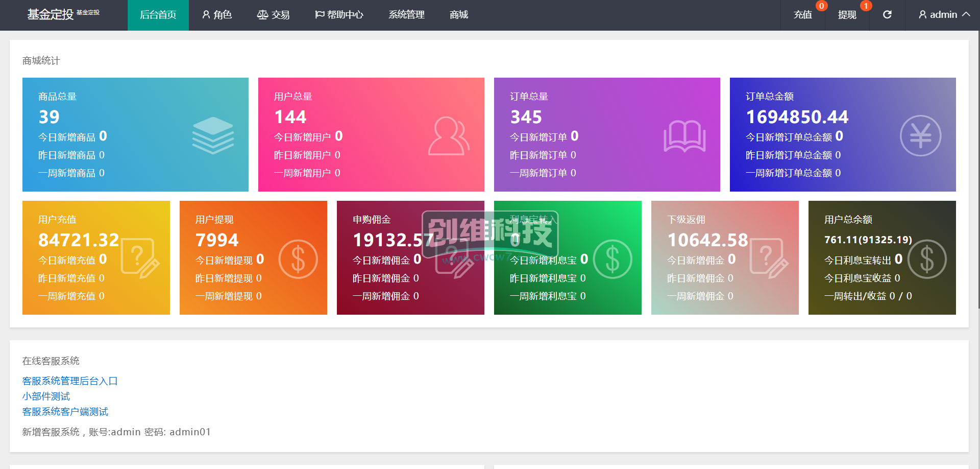Screen dimensions: 980x469
Task: Open the 帮助中心 menu
Action: coord(339,15)
